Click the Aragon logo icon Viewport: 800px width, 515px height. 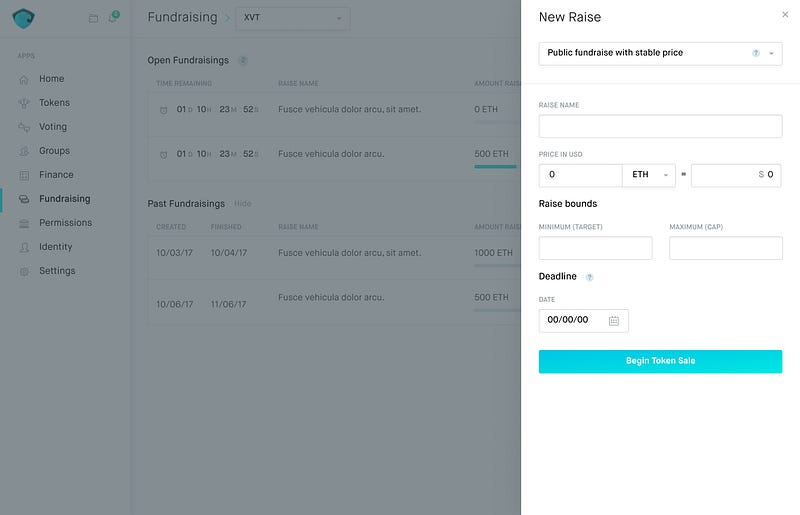(22, 18)
